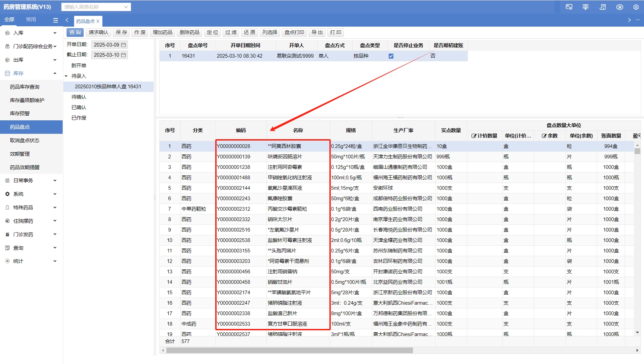This screenshot has width=644, height=364.
Task: Collapse sidebar with the hamburger menu icon
Action: pyautogui.click(x=56, y=20)
